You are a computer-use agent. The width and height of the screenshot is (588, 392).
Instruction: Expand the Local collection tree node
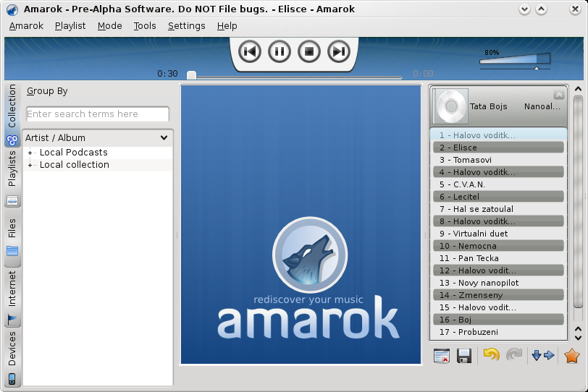30,165
